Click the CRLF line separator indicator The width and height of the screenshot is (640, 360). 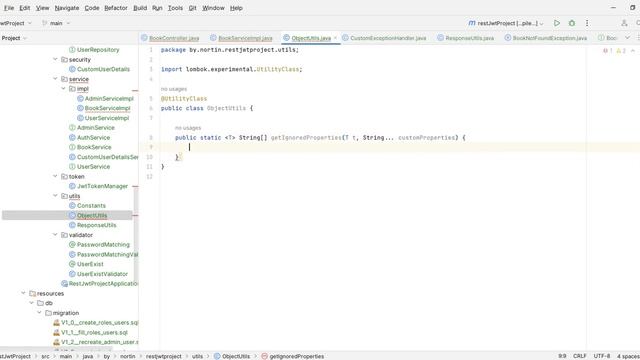click(x=580, y=356)
